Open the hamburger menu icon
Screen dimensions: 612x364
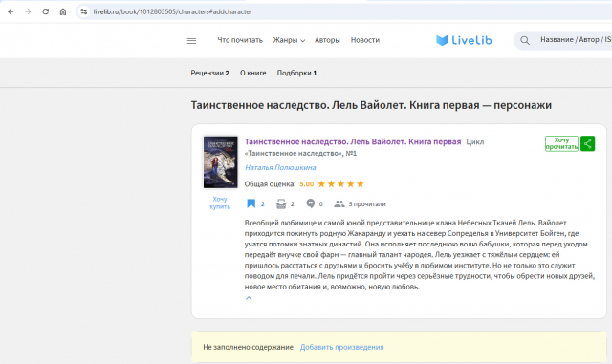(x=191, y=40)
